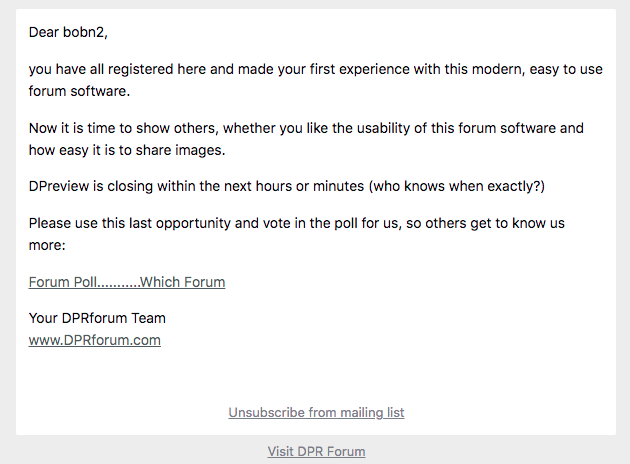Click the 'Please use this last opportunity' line
630x464 pixels.
tap(297, 223)
